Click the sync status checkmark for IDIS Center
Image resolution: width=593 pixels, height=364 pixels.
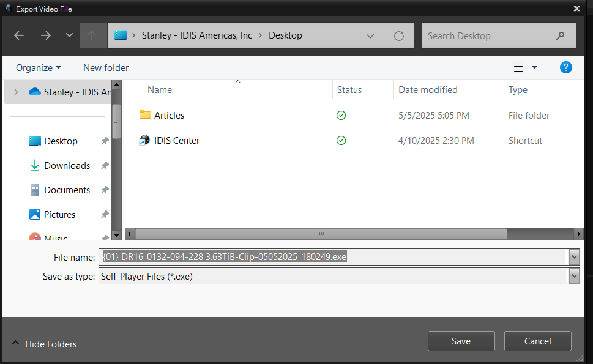(x=341, y=141)
